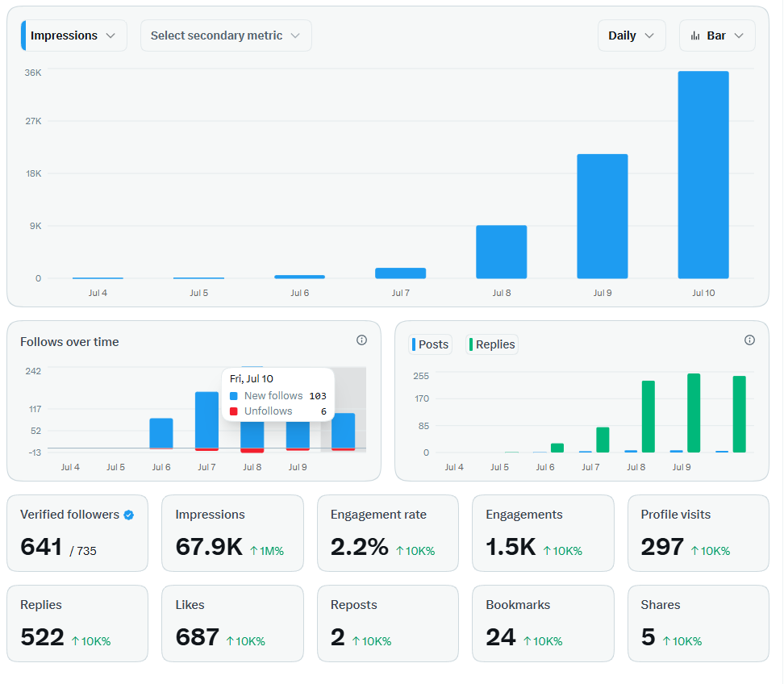Viewport: 784px width, 684px height.
Task: Open the Bookmarks 24 card
Action: [543, 624]
